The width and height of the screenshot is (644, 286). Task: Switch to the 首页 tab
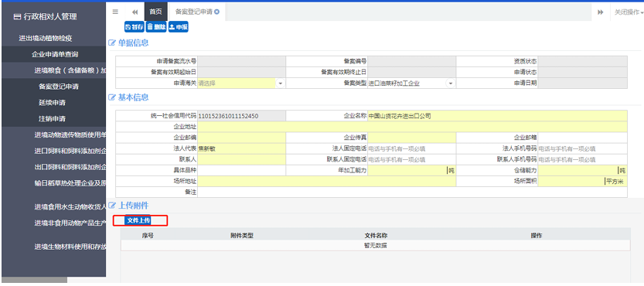155,12
